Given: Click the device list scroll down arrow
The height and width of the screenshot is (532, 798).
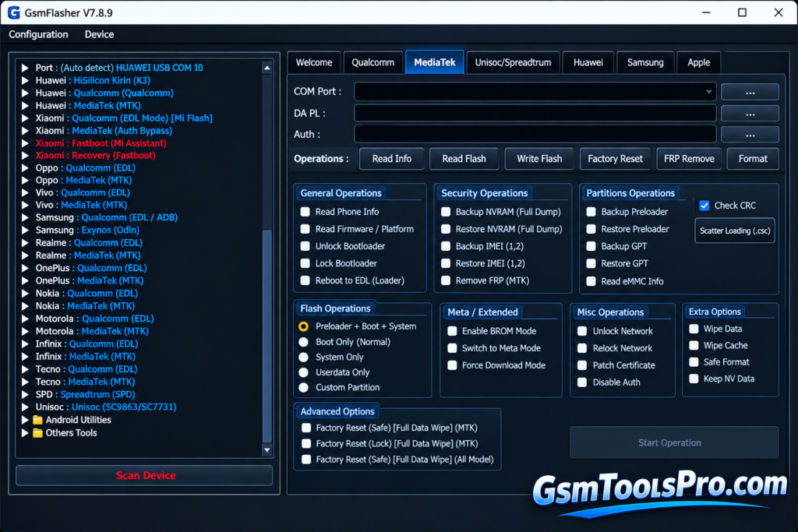Looking at the screenshot, I should [267, 450].
